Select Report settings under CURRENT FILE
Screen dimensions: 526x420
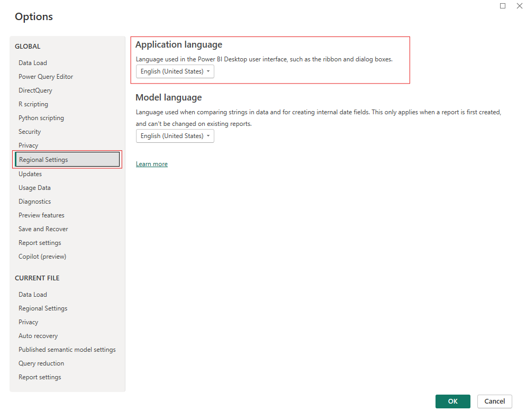[x=40, y=377]
